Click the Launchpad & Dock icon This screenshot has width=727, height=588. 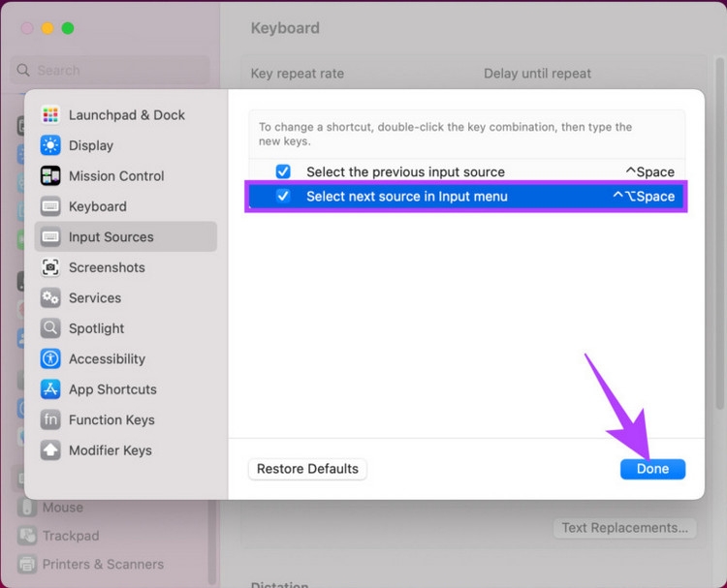click(51, 115)
